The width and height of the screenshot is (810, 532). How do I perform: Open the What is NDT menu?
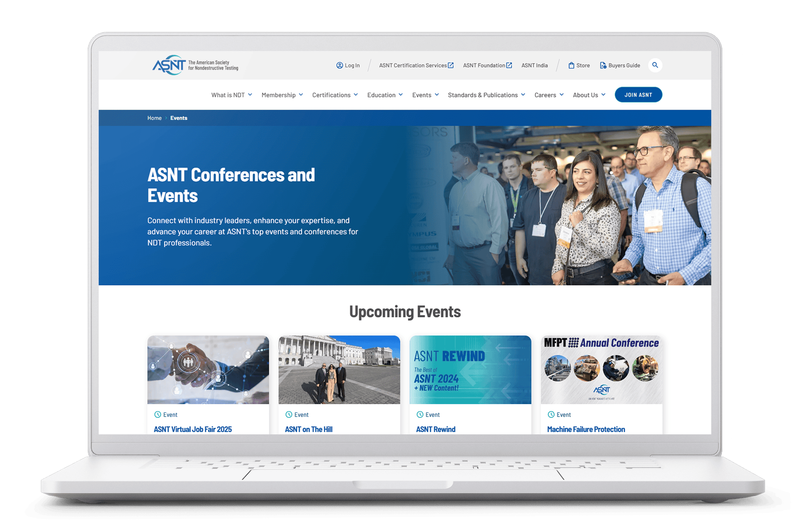(x=228, y=95)
